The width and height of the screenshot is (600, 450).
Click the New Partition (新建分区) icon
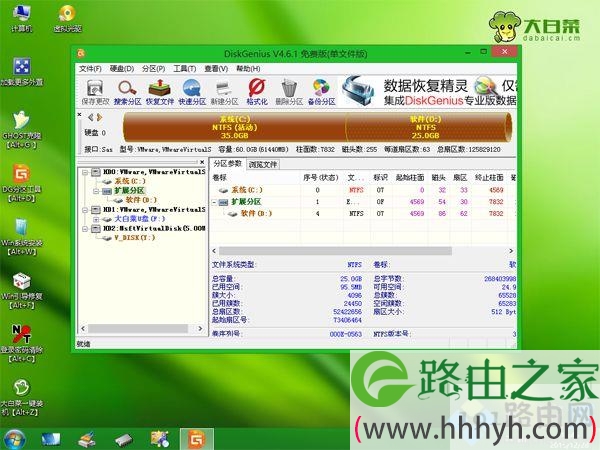pyautogui.click(x=224, y=92)
